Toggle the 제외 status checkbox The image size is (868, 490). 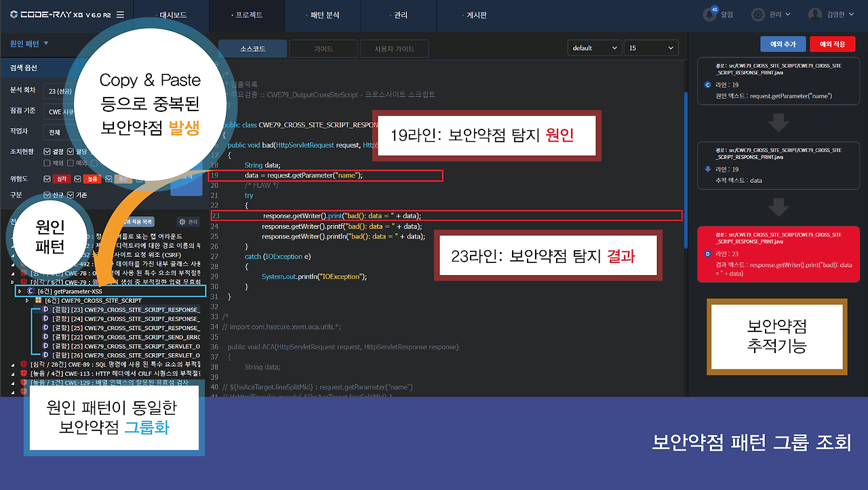tap(47, 163)
